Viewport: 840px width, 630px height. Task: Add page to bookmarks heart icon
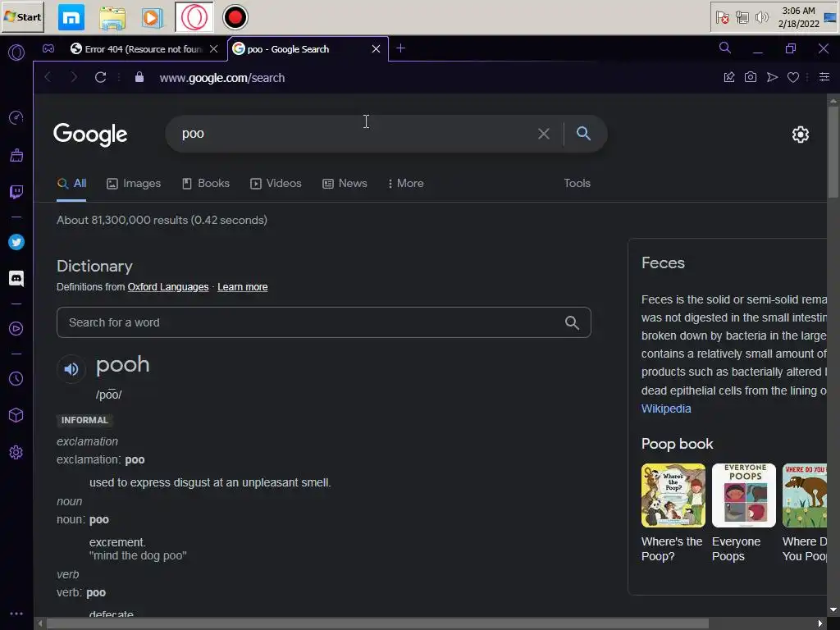pyautogui.click(x=793, y=77)
